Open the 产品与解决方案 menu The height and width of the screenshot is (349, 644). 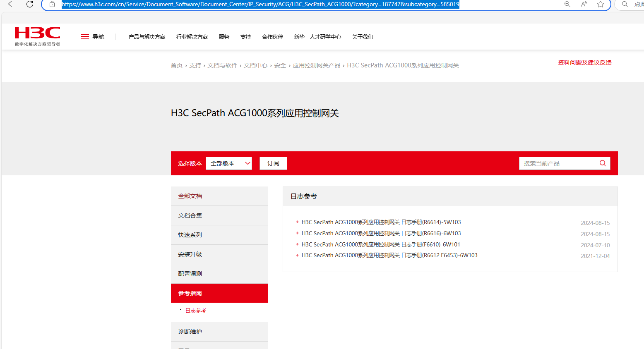(147, 37)
